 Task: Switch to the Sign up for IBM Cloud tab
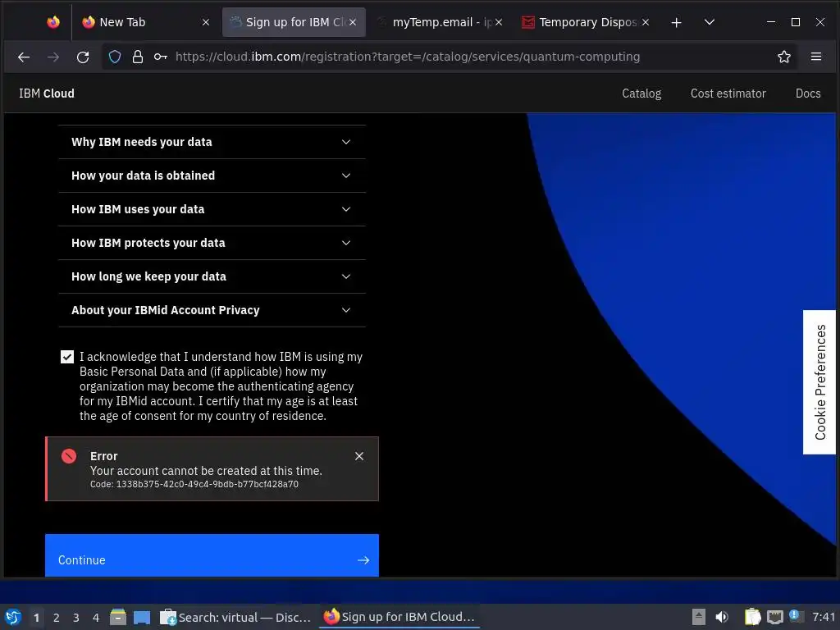tap(294, 22)
